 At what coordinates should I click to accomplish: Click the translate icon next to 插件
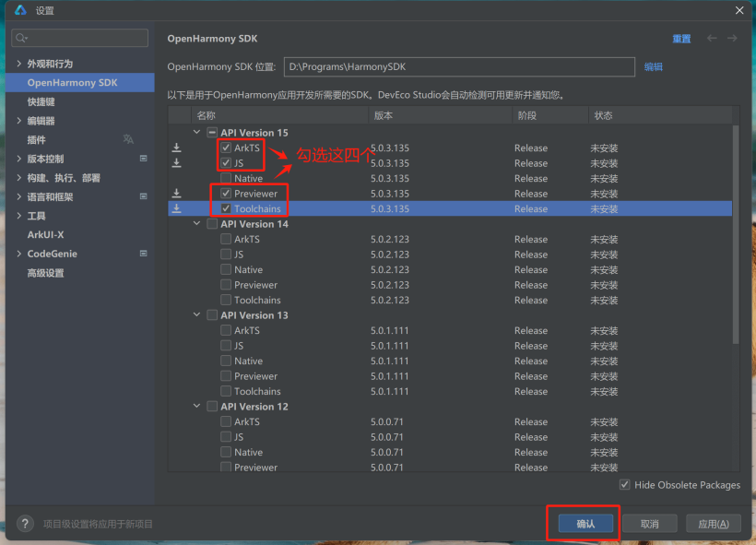[128, 139]
